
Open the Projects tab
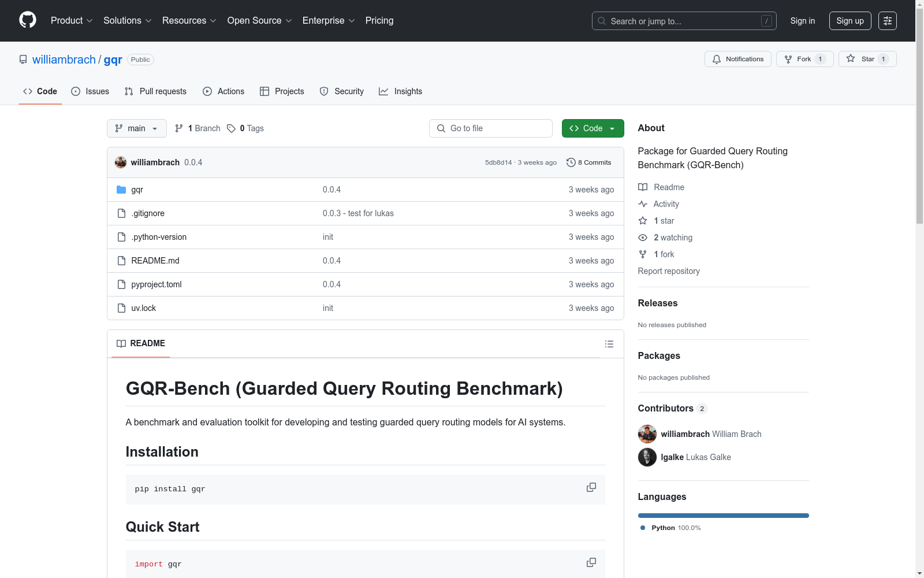(282, 91)
